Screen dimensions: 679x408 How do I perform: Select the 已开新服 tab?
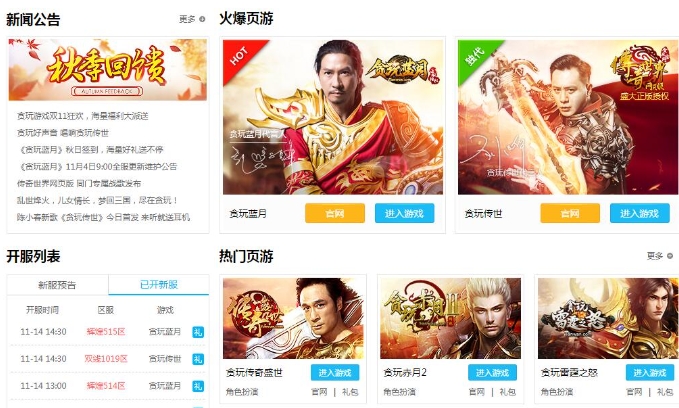pyautogui.click(x=159, y=285)
